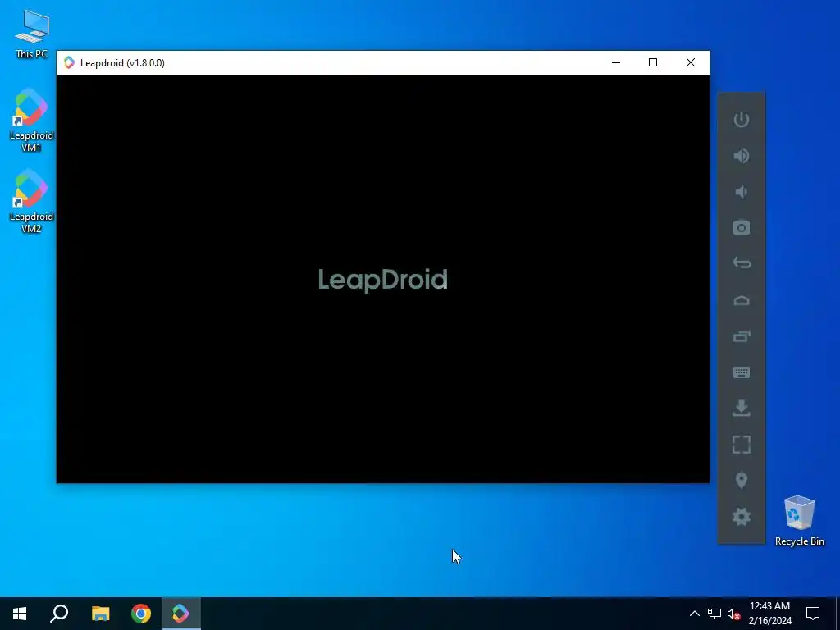Minimize the Leapdroid window
Image resolution: width=840 pixels, height=630 pixels.
(616, 62)
